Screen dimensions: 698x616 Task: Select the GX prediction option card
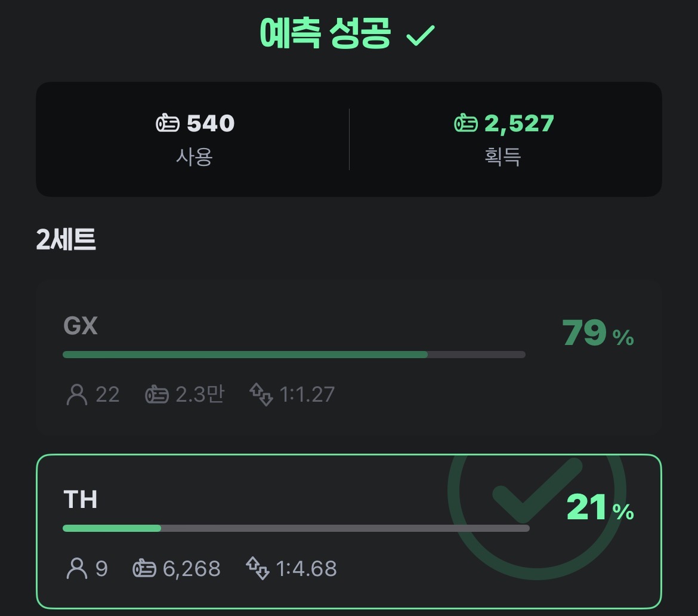click(348, 358)
